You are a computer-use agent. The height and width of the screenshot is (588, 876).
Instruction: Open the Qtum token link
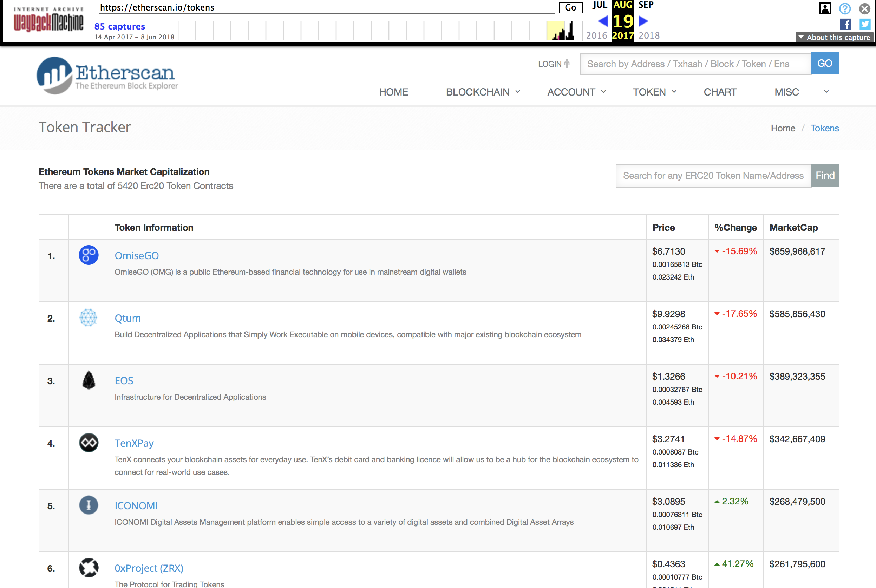pyautogui.click(x=128, y=318)
